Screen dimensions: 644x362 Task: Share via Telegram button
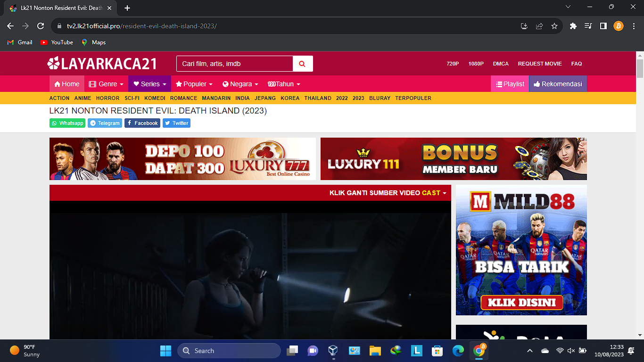click(105, 123)
